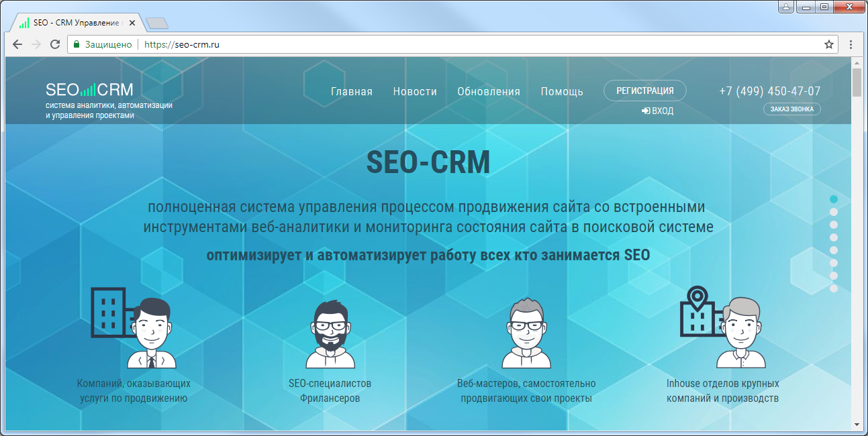Click the Inhouse department building illustration
Viewport: 868px width, 436px height.
(723, 327)
